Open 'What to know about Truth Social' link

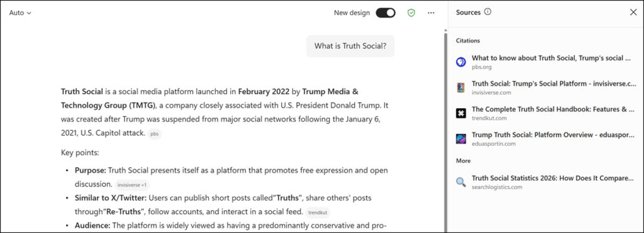[x=551, y=58]
